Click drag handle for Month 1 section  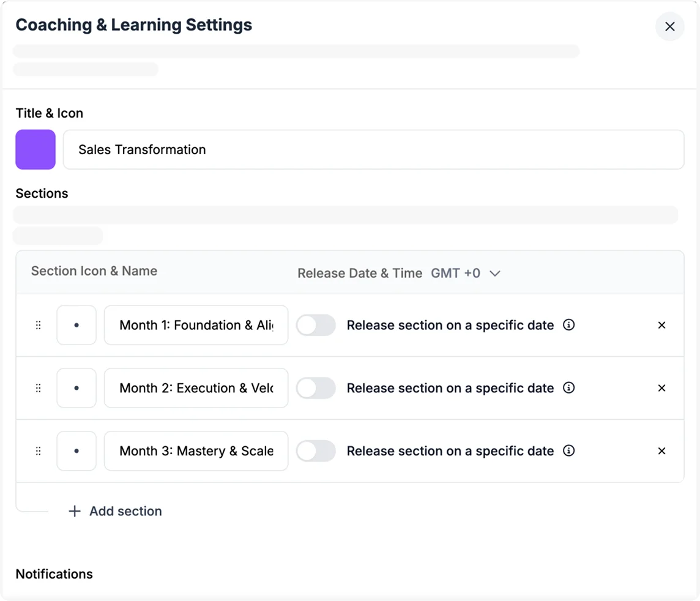[39, 325]
